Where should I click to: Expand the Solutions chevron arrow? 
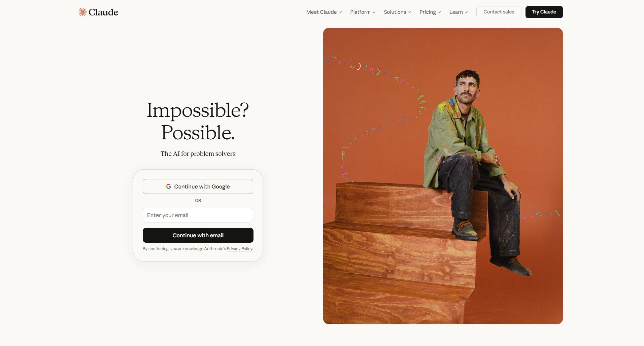click(409, 12)
